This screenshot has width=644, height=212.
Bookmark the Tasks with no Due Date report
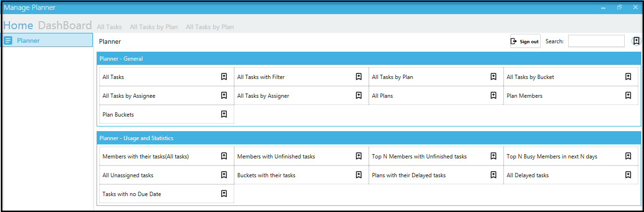pyautogui.click(x=224, y=193)
